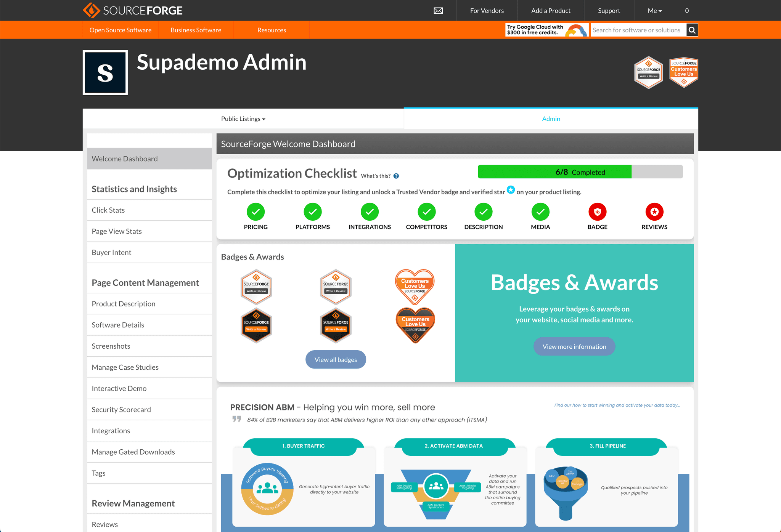Click the notification count 0
Screen dimensions: 781x532
[687, 11]
